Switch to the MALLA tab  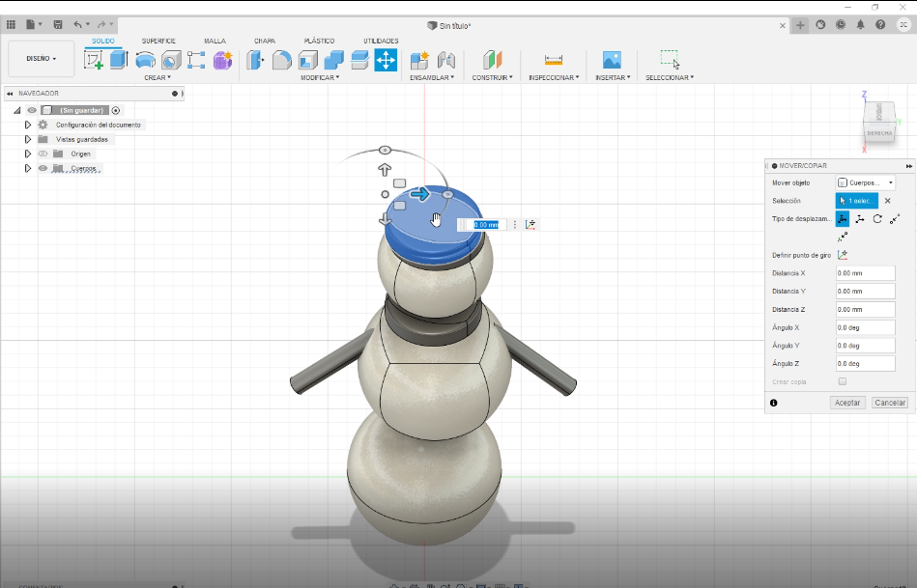click(215, 41)
